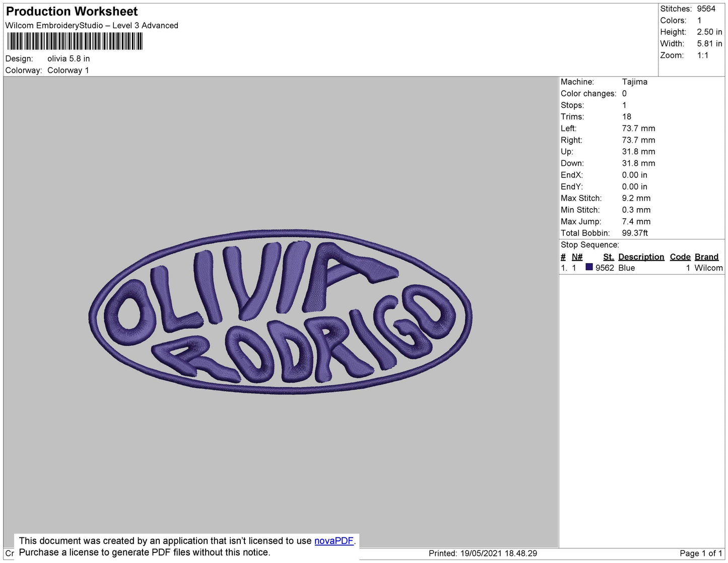
Task: Click the Color changes value 0
Action: 625,93
